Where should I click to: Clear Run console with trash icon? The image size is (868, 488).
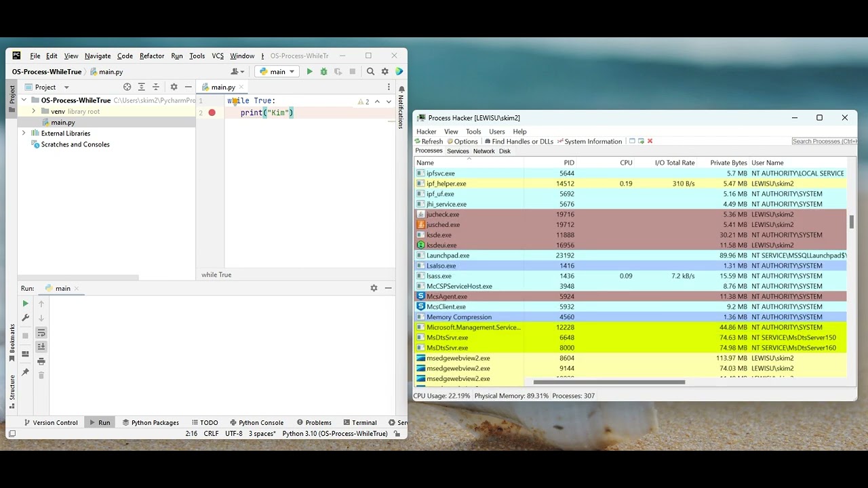[x=41, y=375]
